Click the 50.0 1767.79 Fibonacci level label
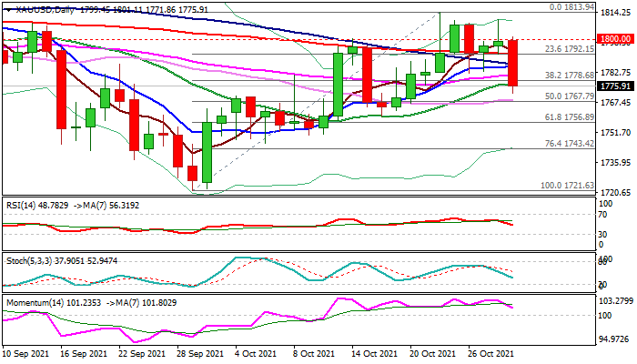The width and height of the screenshot is (637, 364). (x=570, y=96)
